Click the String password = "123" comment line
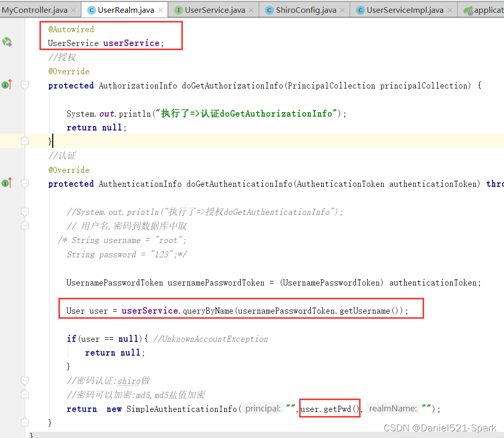 tap(127, 254)
